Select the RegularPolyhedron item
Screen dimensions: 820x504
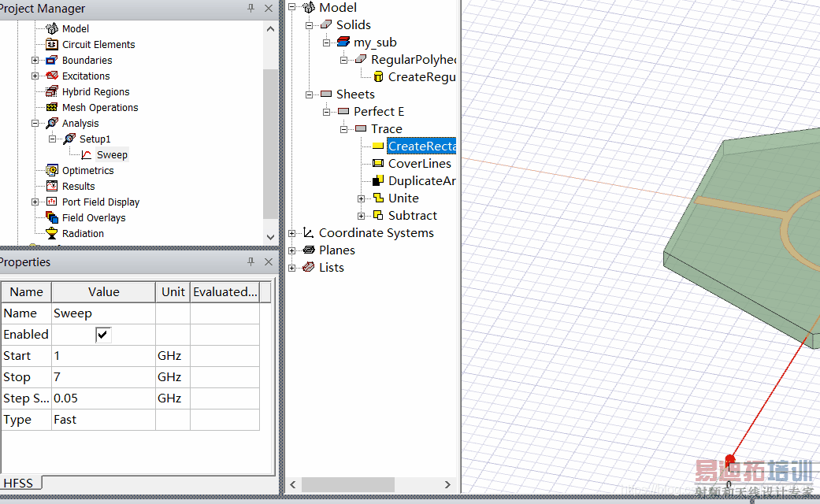414,60
